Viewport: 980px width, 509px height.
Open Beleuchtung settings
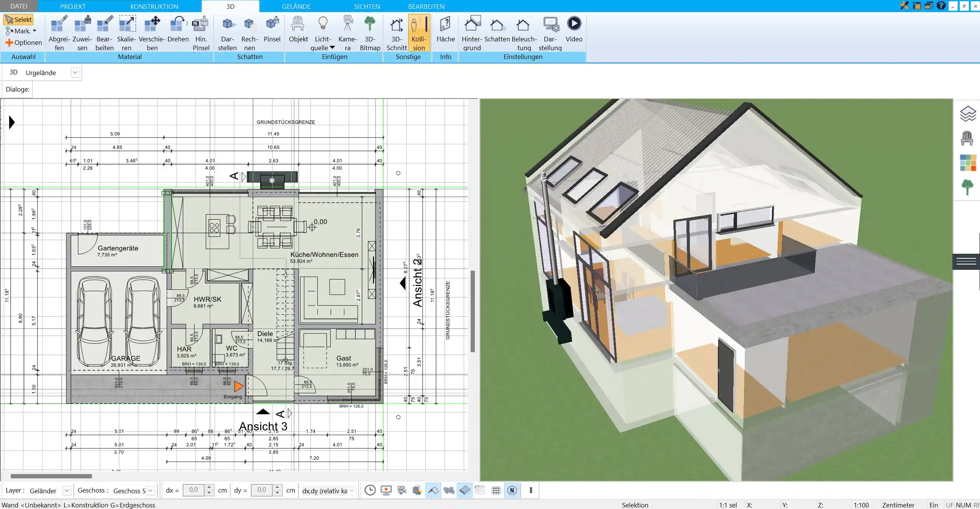524,33
